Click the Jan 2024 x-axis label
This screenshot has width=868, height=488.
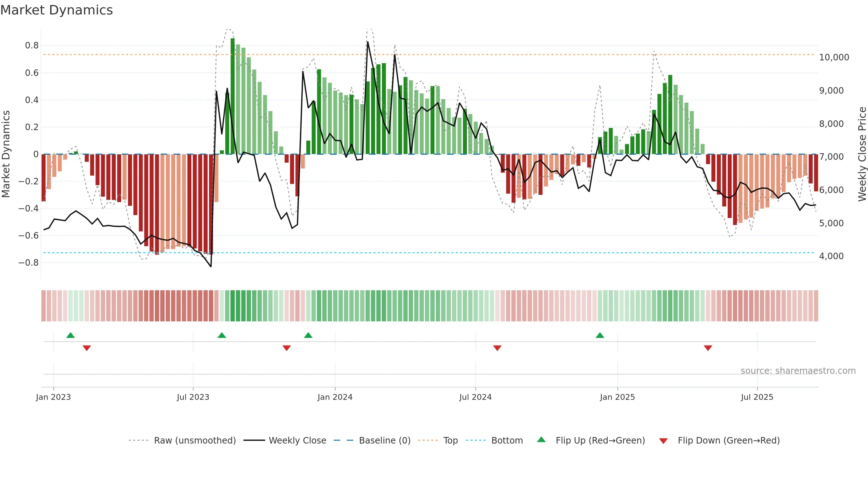click(335, 397)
